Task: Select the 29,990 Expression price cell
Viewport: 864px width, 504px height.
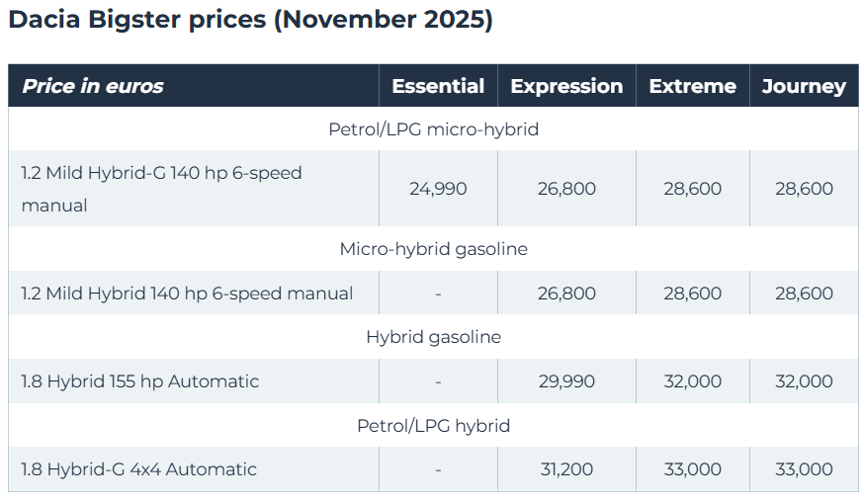Action: (566, 381)
